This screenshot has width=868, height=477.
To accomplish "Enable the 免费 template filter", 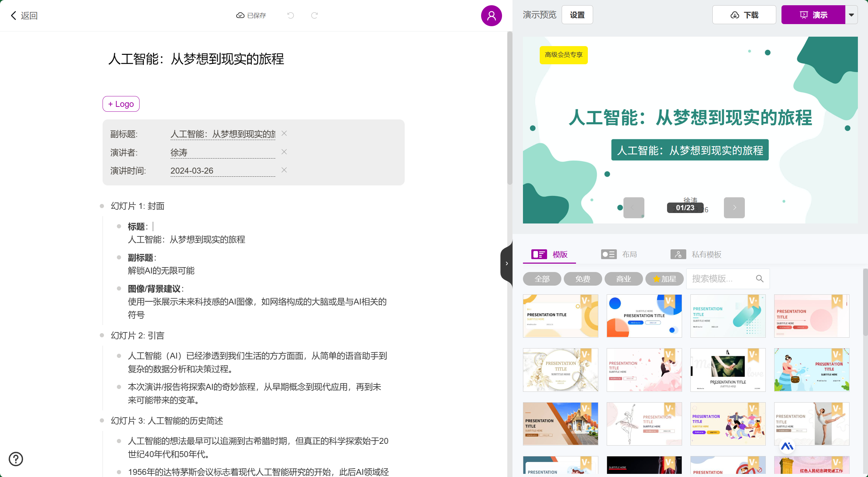I will coord(583,279).
